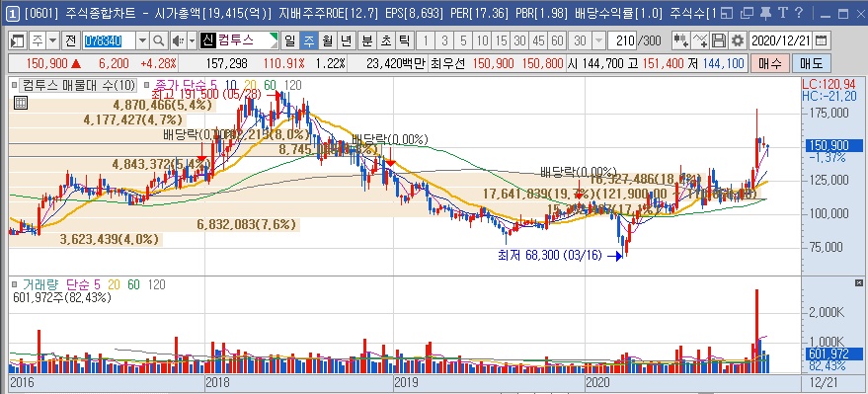Select the 일 daily period
The width and height of the screenshot is (868, 394).
[x=289, y=40]
